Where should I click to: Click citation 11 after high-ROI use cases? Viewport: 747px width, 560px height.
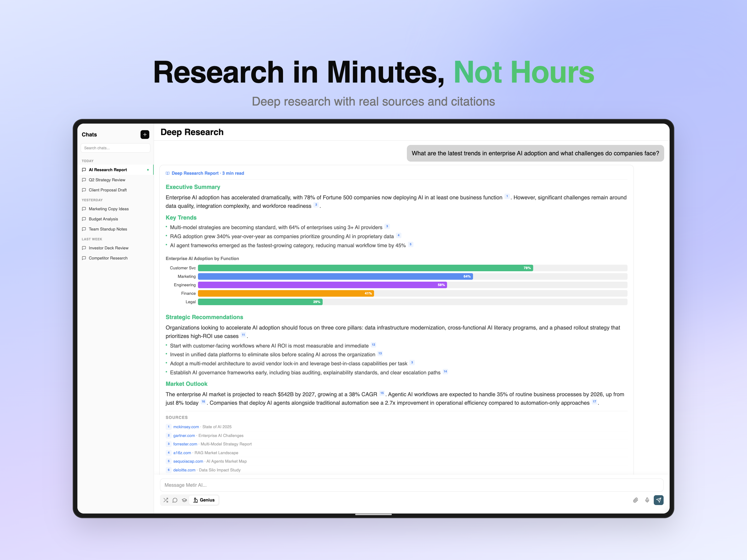click(x=243, y=335)
